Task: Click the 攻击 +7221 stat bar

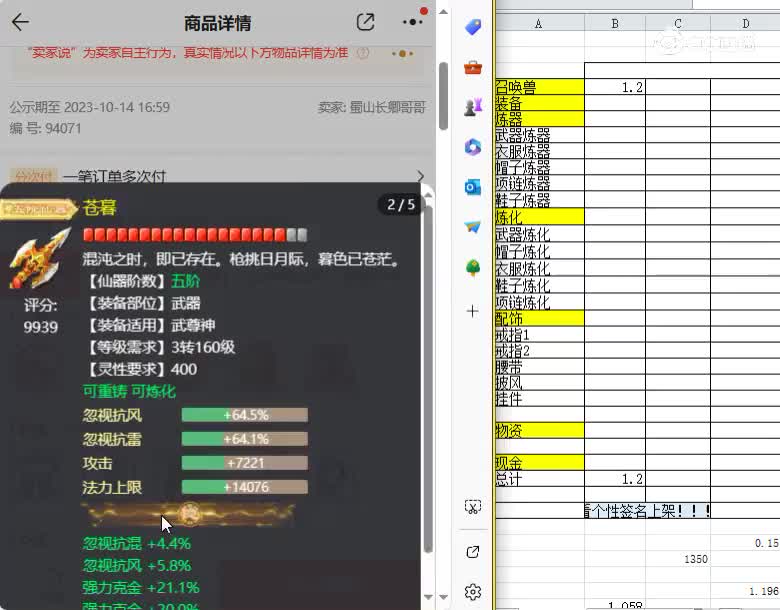Action: pos(245,463)
